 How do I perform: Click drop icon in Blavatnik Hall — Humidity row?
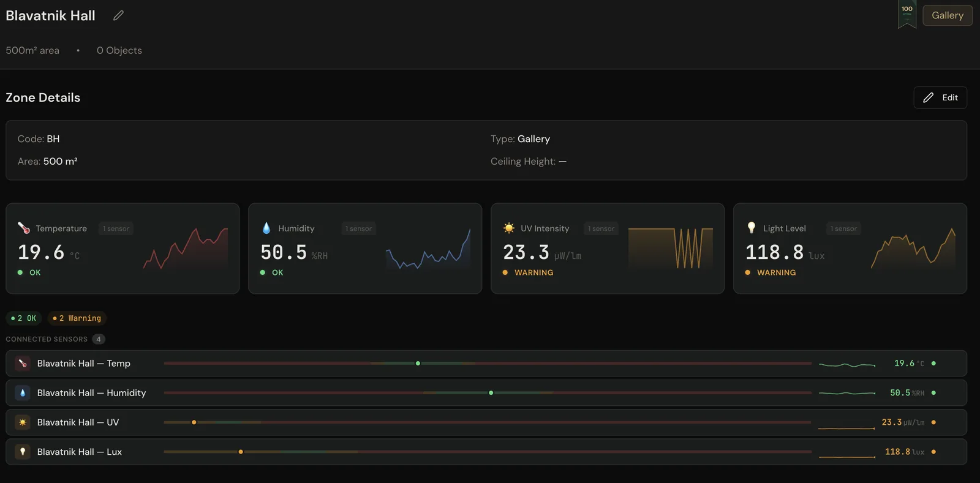tap(23, 393)
